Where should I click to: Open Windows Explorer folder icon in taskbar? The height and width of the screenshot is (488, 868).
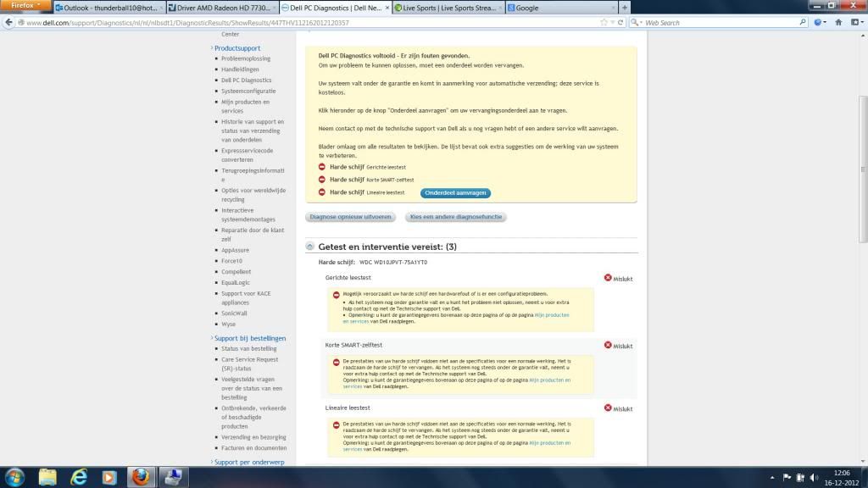(48, 476)
